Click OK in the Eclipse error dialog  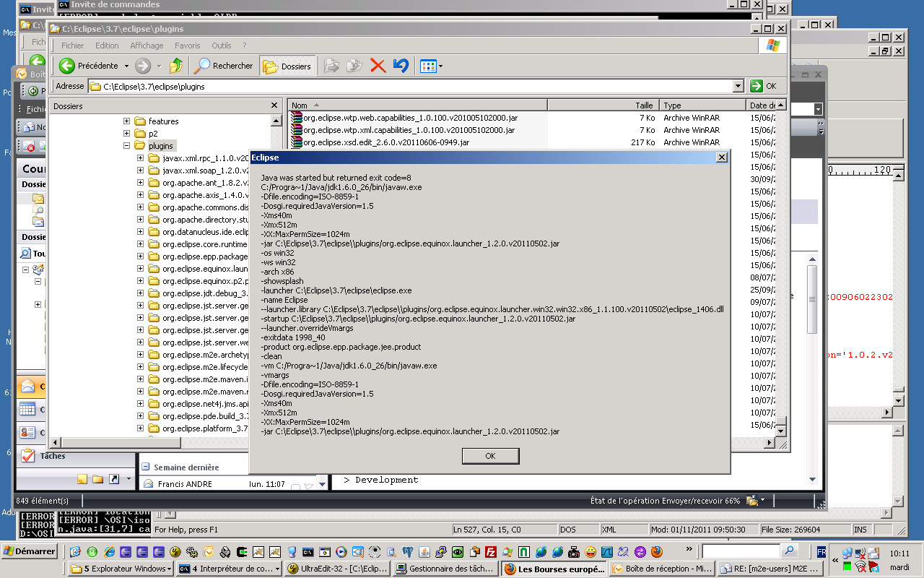(x=490, y=456)
